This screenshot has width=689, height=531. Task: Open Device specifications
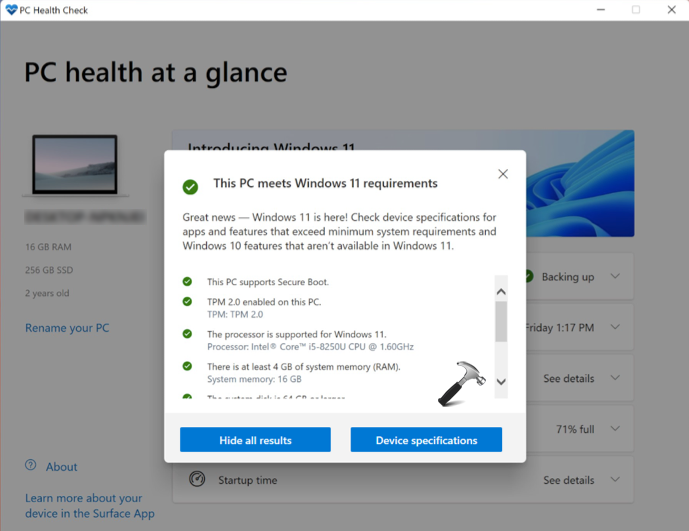426,440
